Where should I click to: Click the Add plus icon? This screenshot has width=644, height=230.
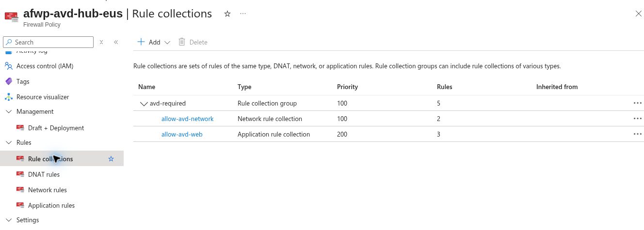(141, 42)
